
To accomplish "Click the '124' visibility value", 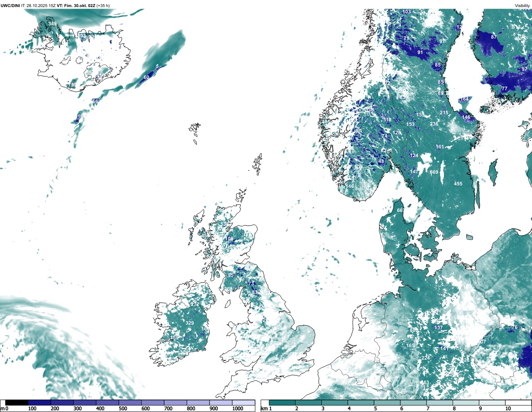I will pos(414,155).
